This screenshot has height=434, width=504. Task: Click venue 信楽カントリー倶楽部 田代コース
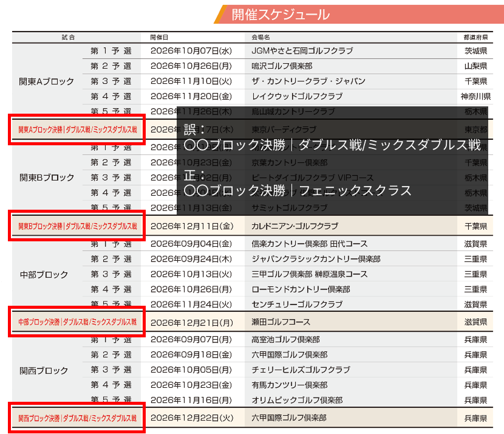point(309,244)
